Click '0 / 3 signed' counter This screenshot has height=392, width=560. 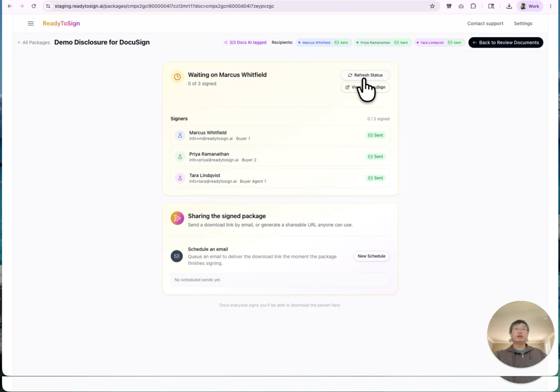[x=378, y=119]
